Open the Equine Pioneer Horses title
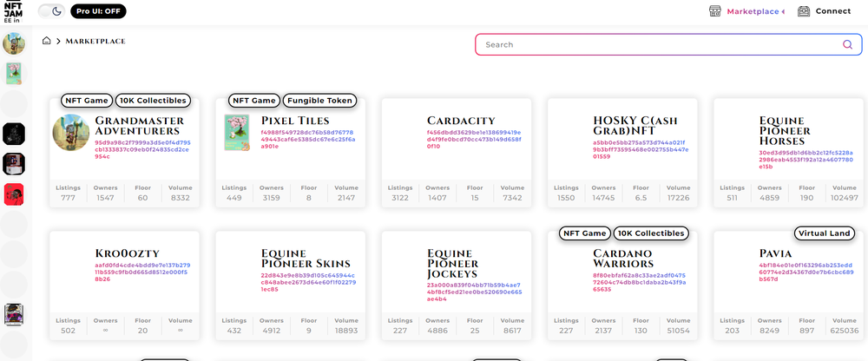 [785, 131]
